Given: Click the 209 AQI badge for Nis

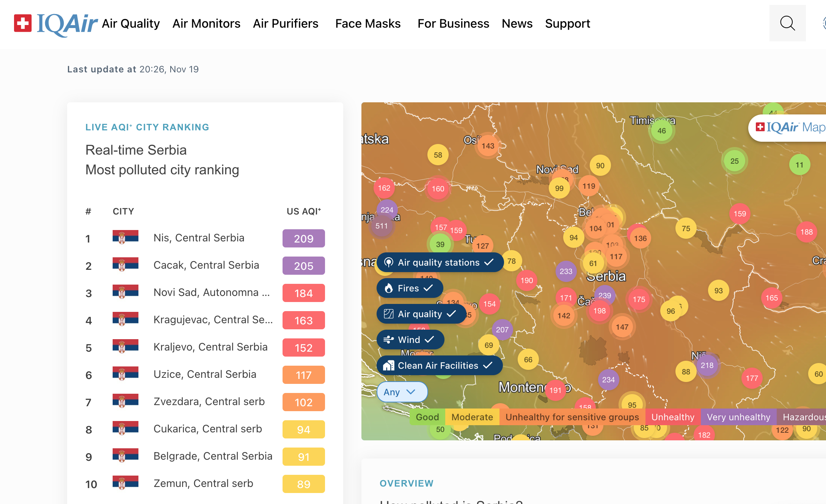Looking at the screenshot, I should (303, 238).
